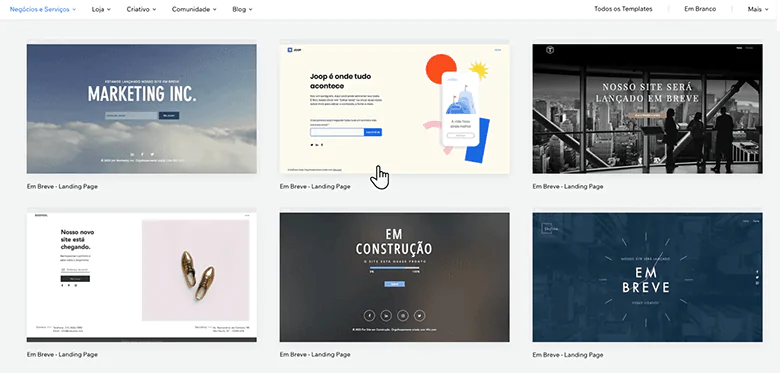Open the Marketing Inc. template thumbnail
The height and width of the screenshot is (373, 780).
tap(142, 108)
